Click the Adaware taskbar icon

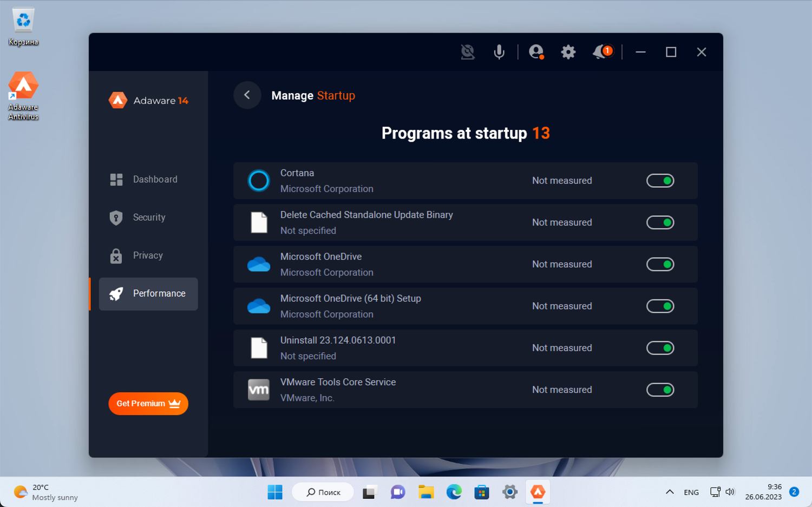pos(538,492)
